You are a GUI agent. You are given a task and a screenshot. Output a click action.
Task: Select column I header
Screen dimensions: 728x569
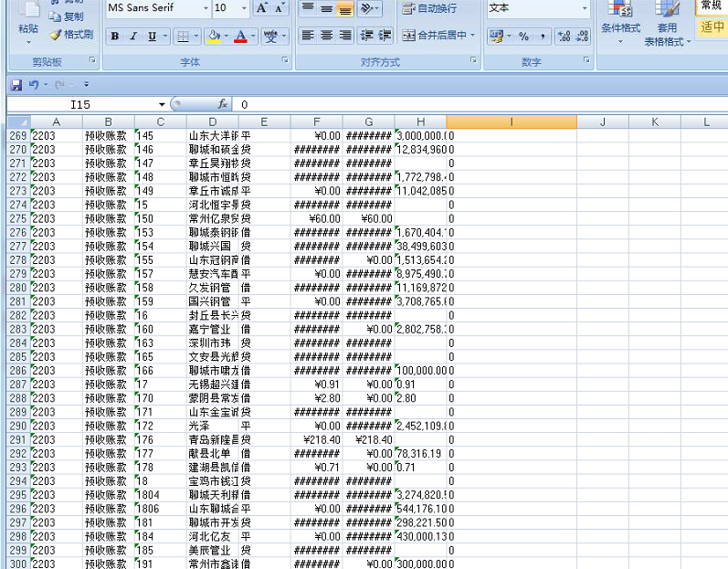pos(512,122)
